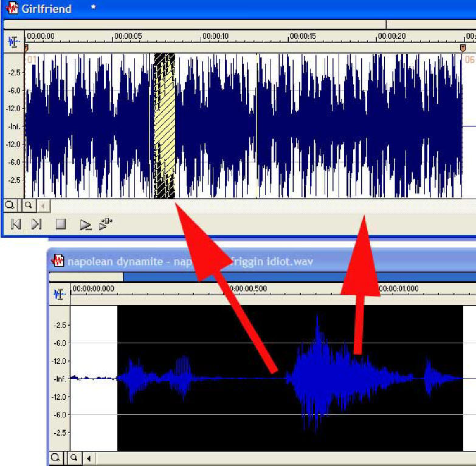Click edit tool selector in Girlfriend window

[x=13, y=43]
